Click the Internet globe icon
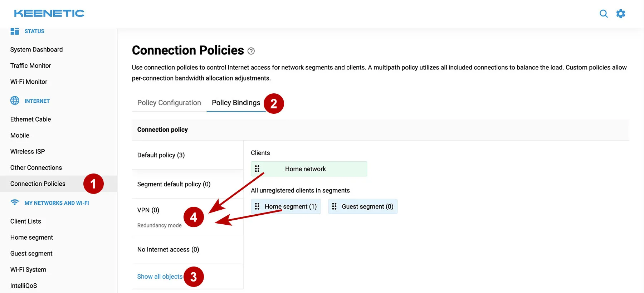Screen dimensions: 644x293 click(x=15, y=101)
